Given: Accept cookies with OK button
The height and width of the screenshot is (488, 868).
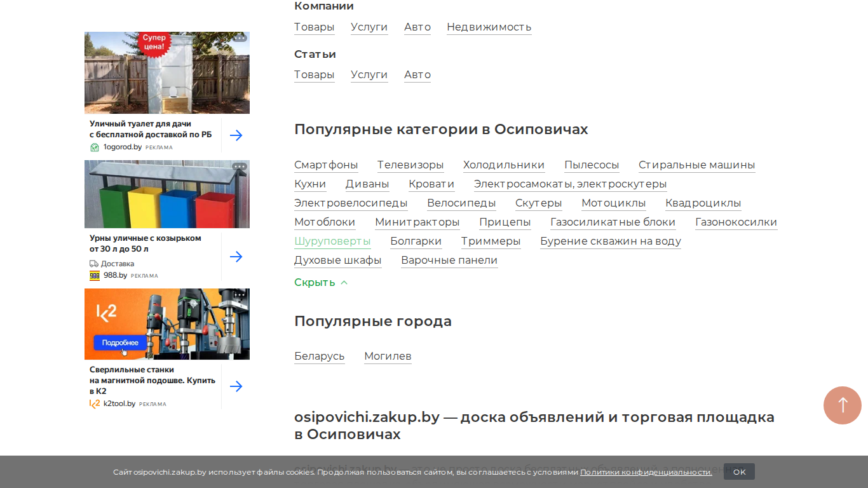Looking at the screenshot, I should (x=739, y=471).
